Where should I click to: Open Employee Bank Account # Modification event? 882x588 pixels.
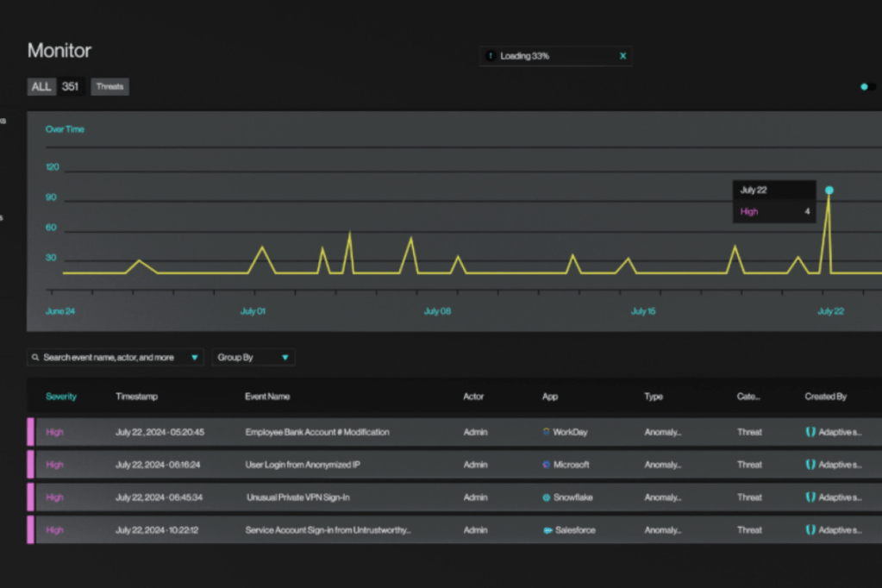tap(317, 432)
